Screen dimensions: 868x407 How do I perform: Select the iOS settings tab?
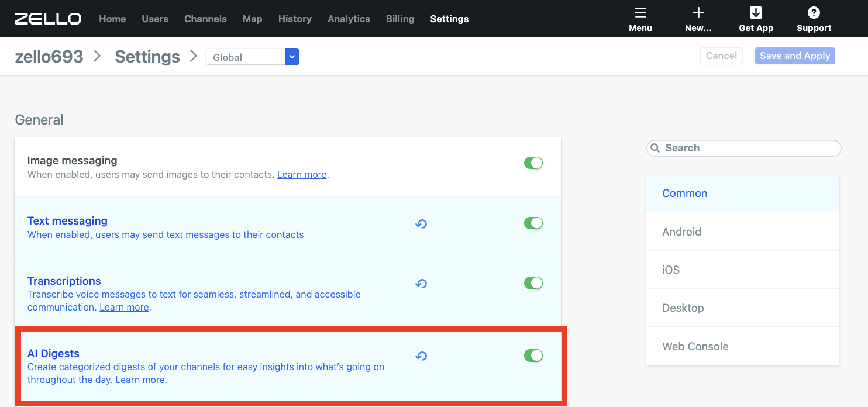click(743, 270)
